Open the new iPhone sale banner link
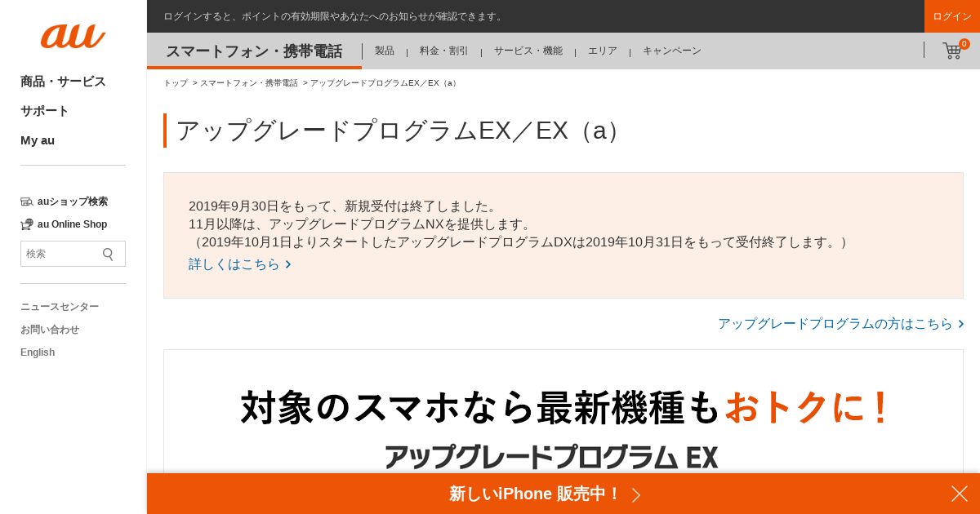The width and height of the screenshot is (980, 514). click(545, 494)
